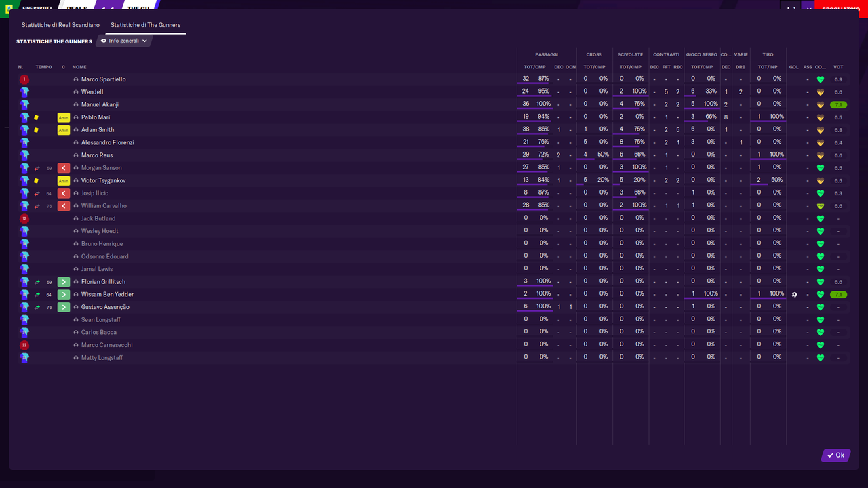The image size is (868, 488).
Task: Open the Info generali dropdown
Action: pos(123,41)
